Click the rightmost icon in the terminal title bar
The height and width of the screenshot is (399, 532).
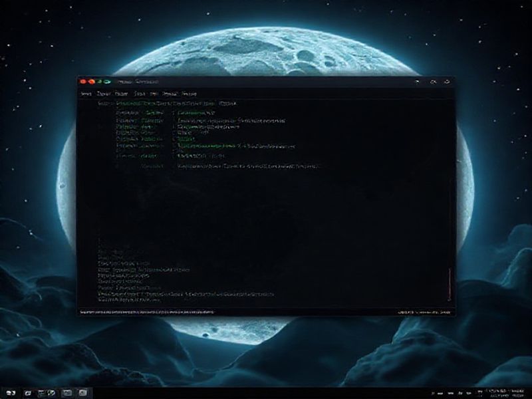pyautogui.click(x=447, y=81)
